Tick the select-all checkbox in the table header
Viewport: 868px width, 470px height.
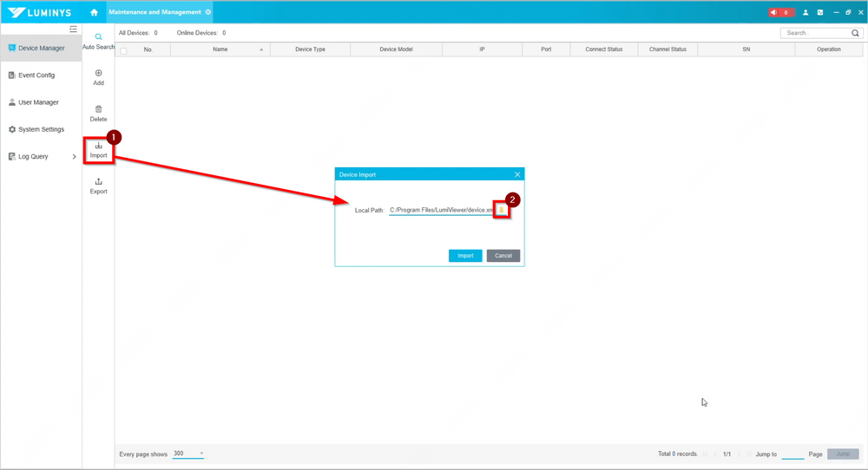[x=123, y=50]
